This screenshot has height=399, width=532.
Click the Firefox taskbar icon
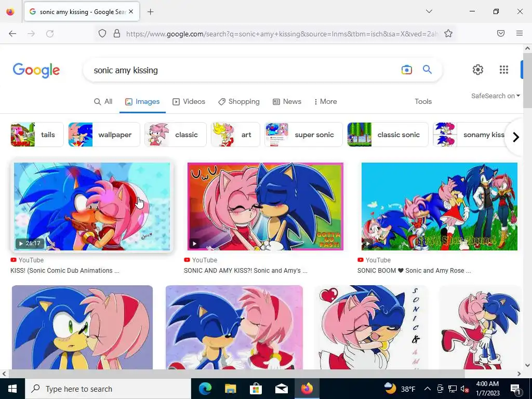307,389
